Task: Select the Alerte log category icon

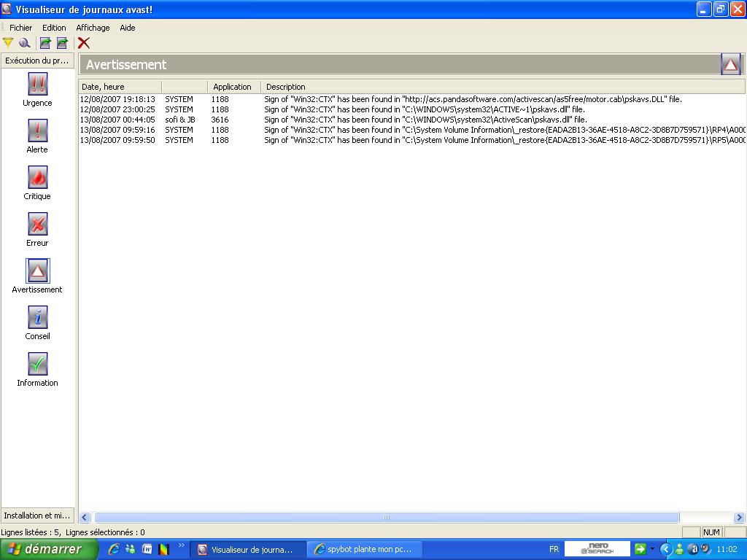Action: (37, 131)
